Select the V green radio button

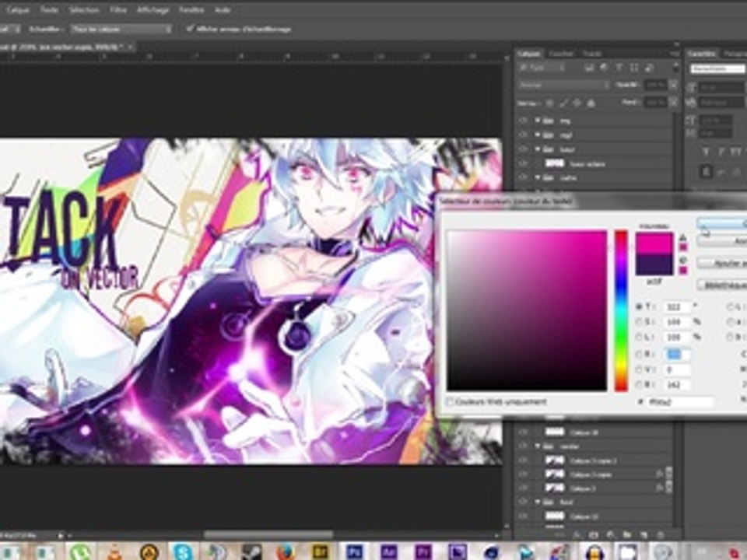tap(640, 369)
